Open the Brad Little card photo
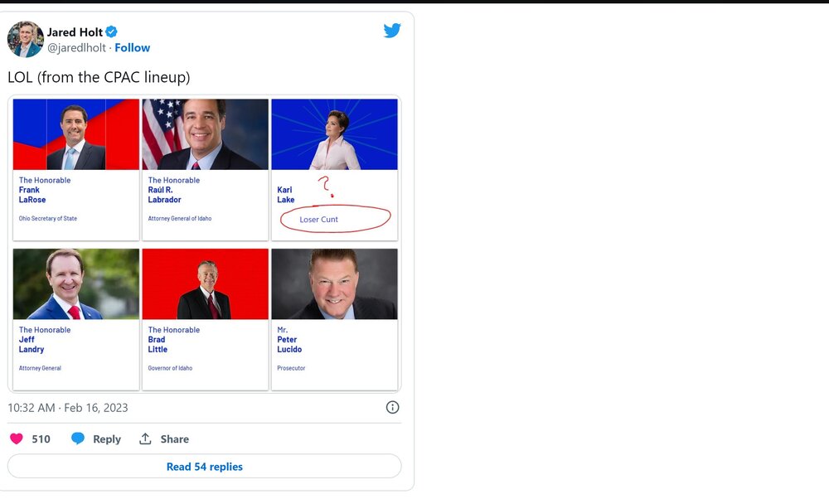829x504 pixels. click(x=205, y=284)
